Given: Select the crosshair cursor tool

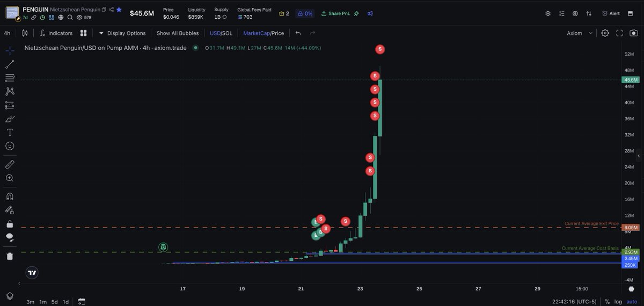Looking at the screenshot, I should 10,51.
